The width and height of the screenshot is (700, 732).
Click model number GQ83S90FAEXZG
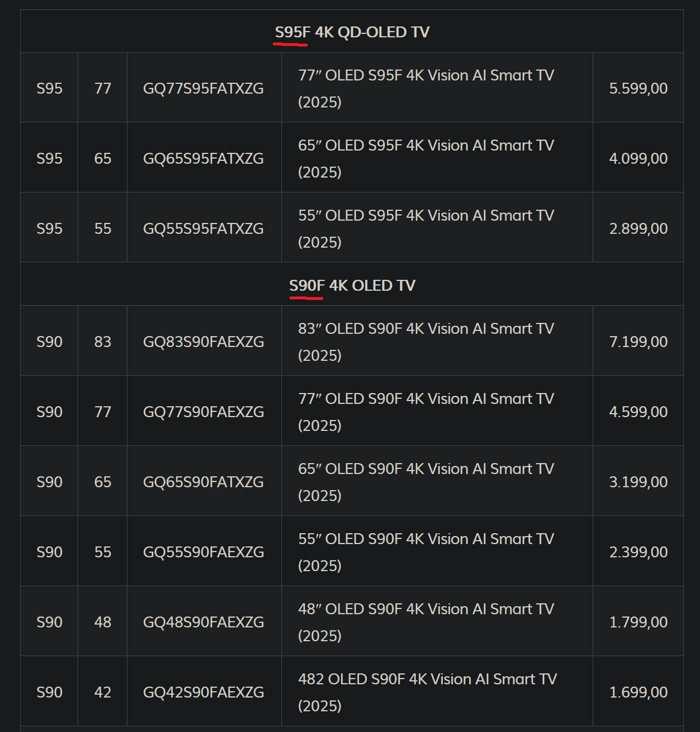pos(203,342)
